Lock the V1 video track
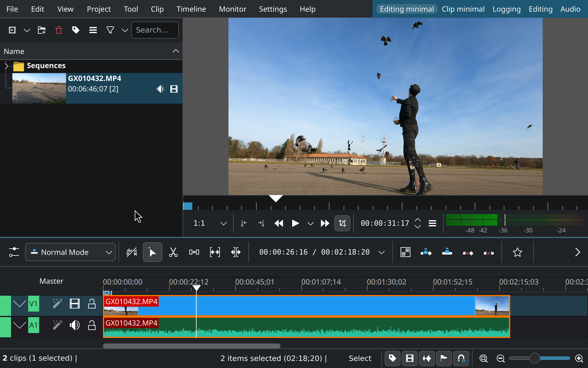The image size is (588, 368). click(x=92, y=304)
